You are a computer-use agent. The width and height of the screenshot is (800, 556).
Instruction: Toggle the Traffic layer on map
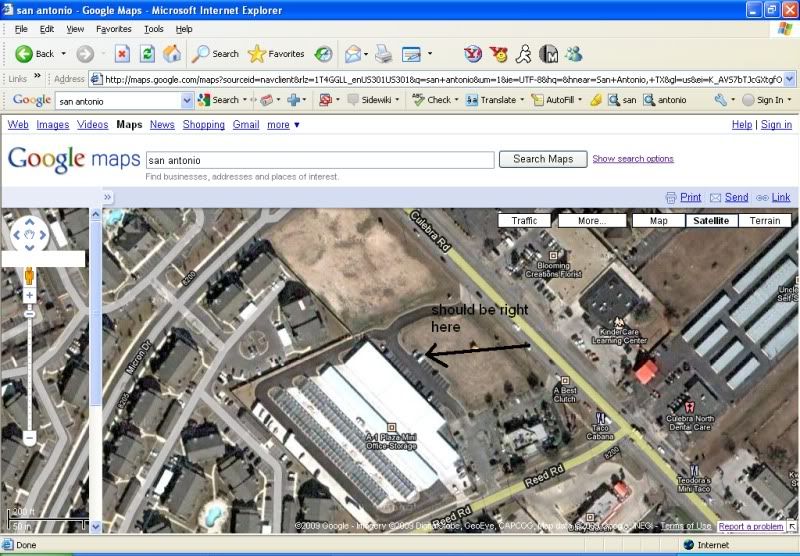tap(524, 220)
